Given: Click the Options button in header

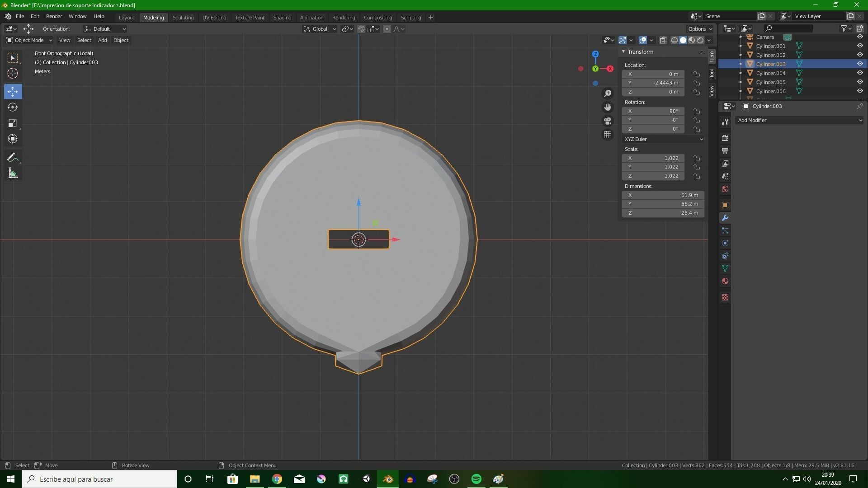Looking at the screenshot, I should click(x=699, y=29).
